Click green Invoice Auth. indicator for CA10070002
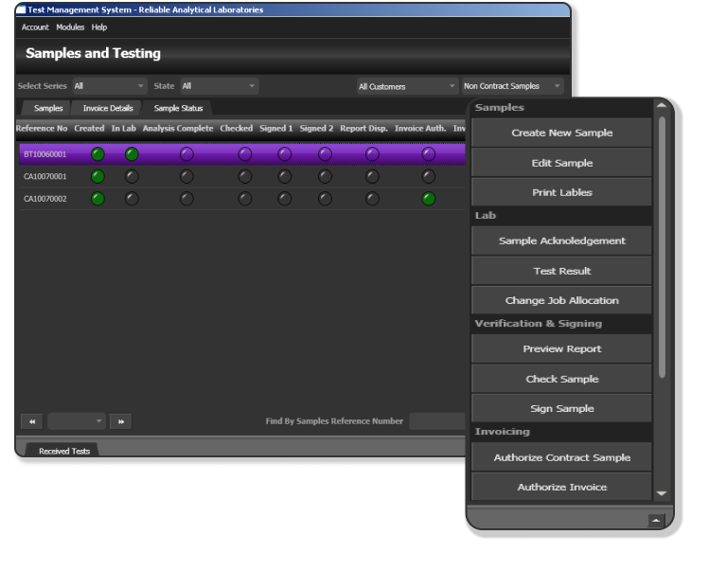 tap(429, 199)
